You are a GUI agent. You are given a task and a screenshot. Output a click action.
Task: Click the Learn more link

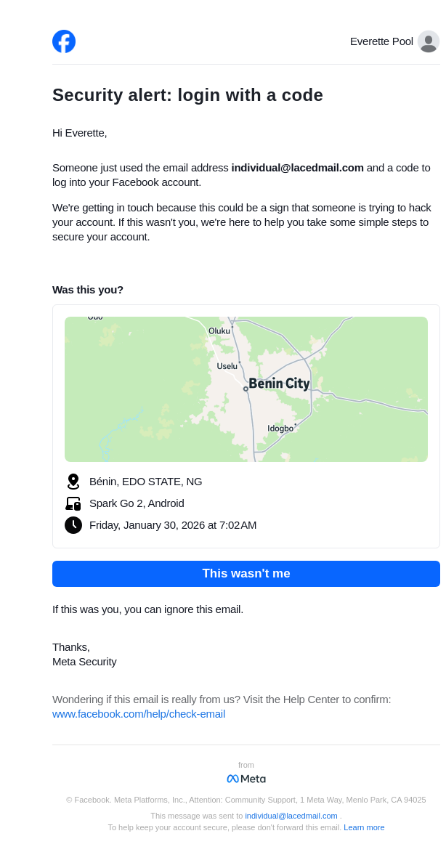364,827
